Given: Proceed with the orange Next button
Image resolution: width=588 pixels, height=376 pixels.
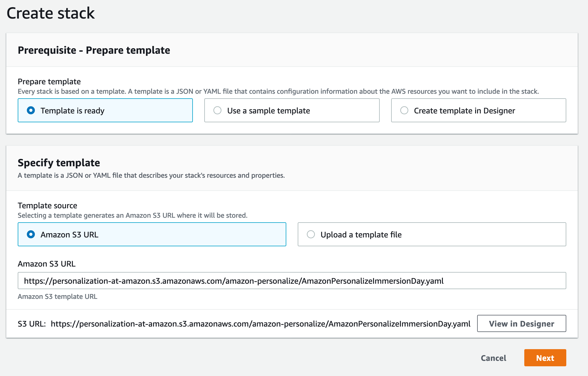Looking at the screenshot, I should [545, 358].
